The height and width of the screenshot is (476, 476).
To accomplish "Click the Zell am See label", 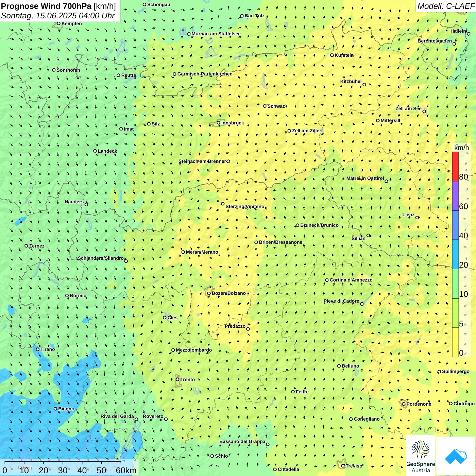I will (x=408, y=108).
